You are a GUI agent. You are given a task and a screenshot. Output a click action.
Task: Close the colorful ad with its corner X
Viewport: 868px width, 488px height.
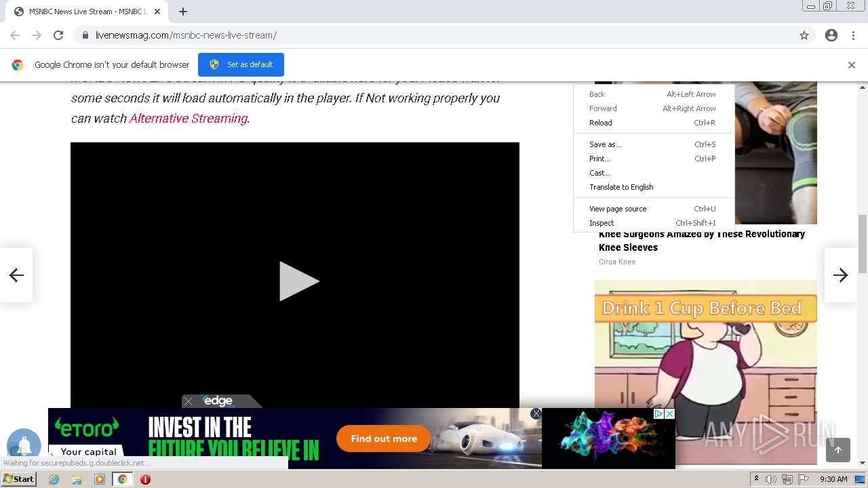669,413
